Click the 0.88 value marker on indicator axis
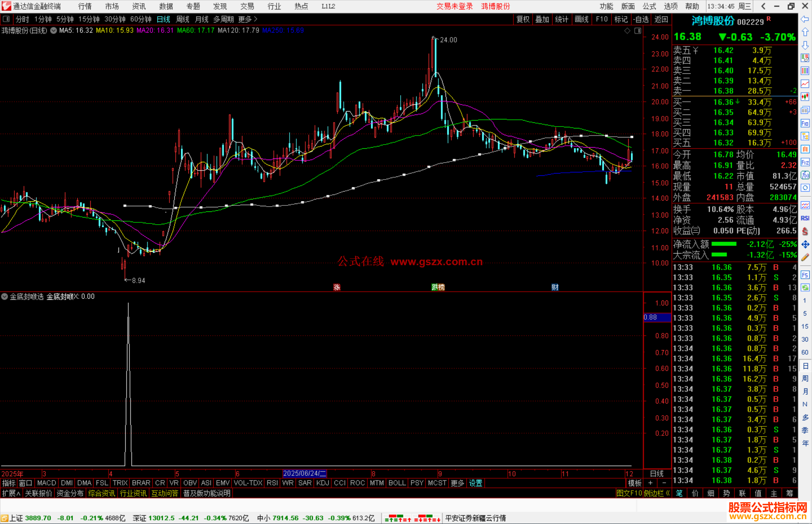The image size is (812, 524). click(657, 317)
